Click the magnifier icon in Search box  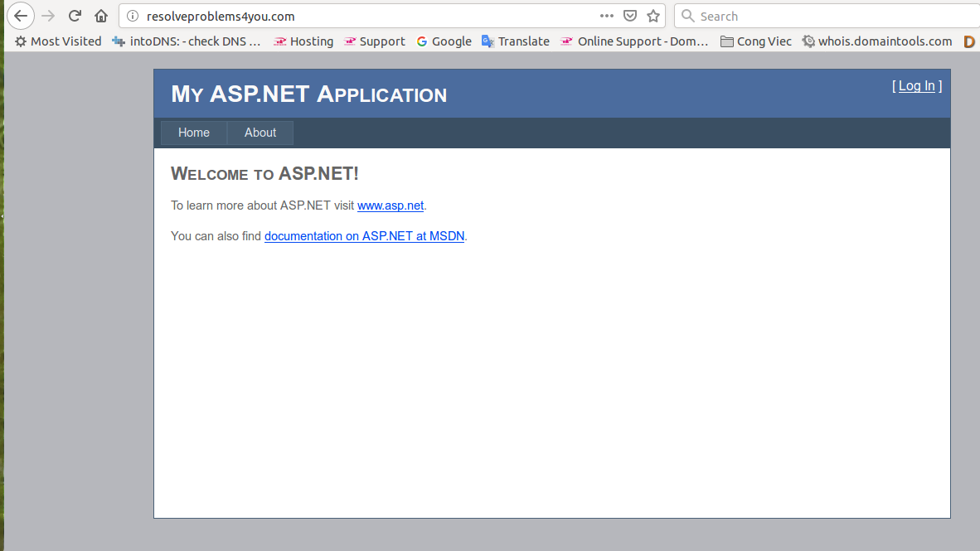tap(687, 16)
